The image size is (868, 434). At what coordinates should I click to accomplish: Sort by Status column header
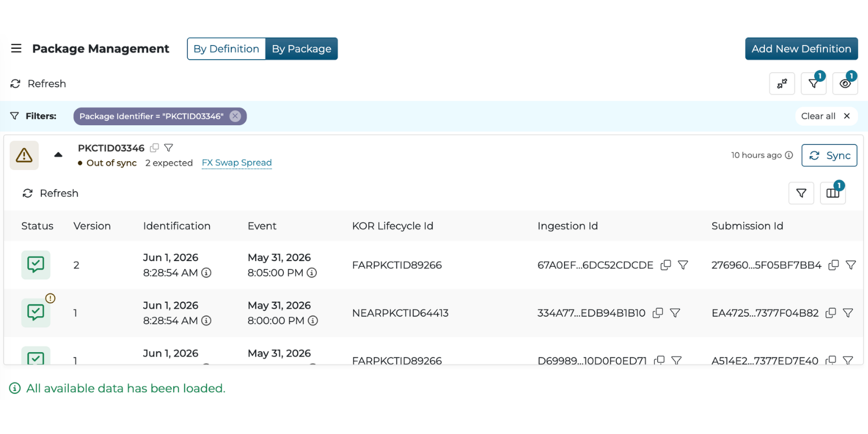click(x=37, y=226)
